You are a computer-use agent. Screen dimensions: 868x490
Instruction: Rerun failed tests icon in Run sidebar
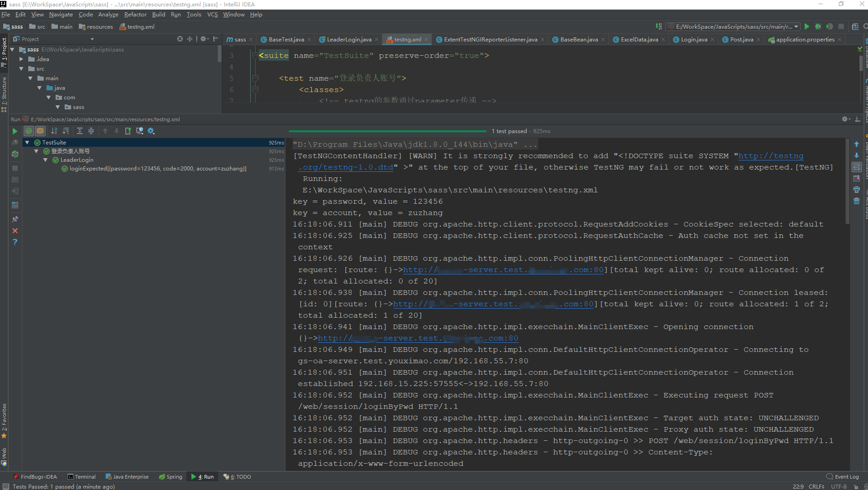pos(15,143)
